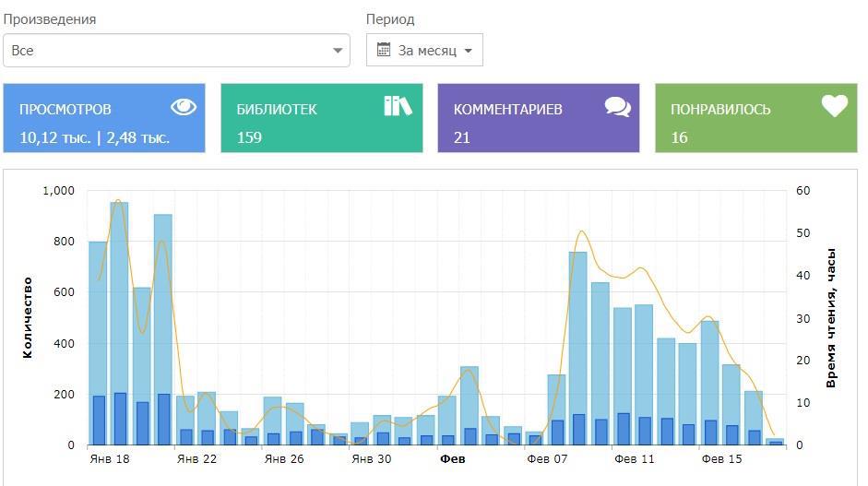Viewport: 868px width, 486px height.
Task: Open the Произведения combo box showing Все
Action: tap(175, 51)
